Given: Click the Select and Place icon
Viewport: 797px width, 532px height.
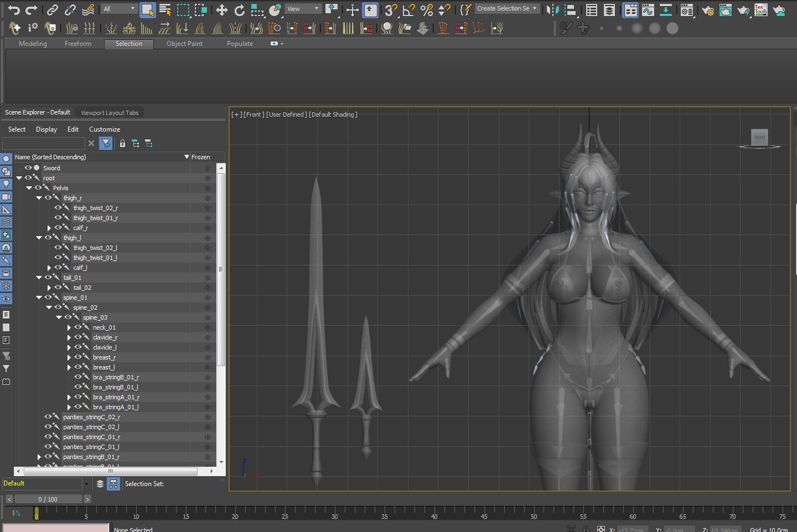Looking at the screenshot, I should 275,9.
